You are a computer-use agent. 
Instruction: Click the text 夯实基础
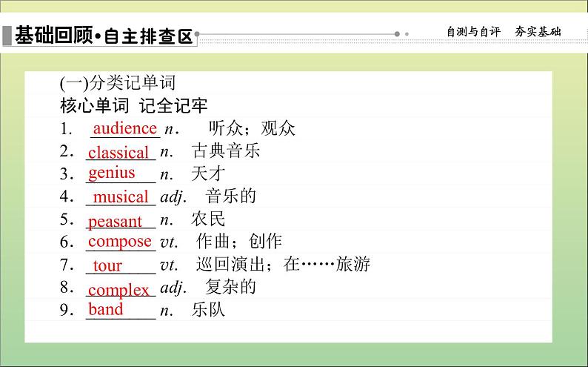(538, 32)
